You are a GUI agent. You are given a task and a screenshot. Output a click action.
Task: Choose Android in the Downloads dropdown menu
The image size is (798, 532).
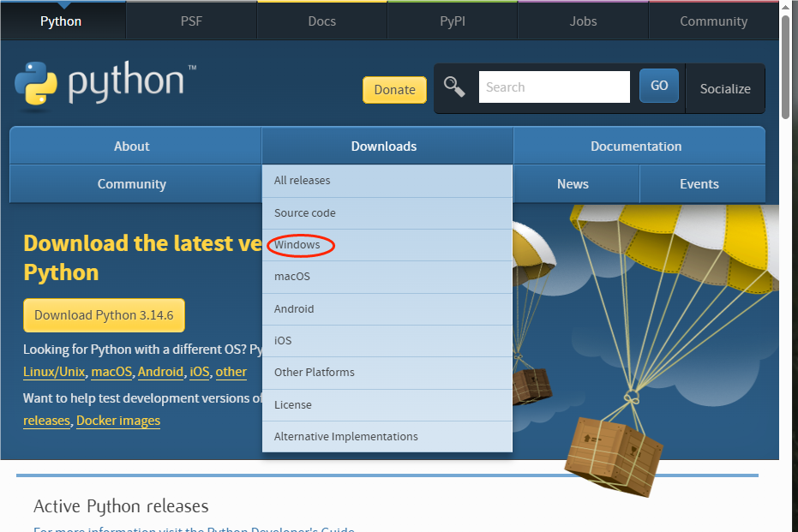point(387,309)
